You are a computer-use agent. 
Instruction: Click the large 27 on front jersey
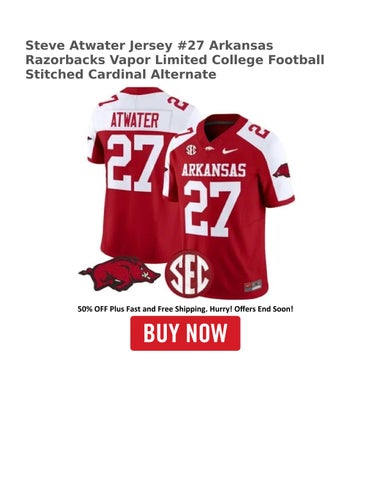[212, 209]
